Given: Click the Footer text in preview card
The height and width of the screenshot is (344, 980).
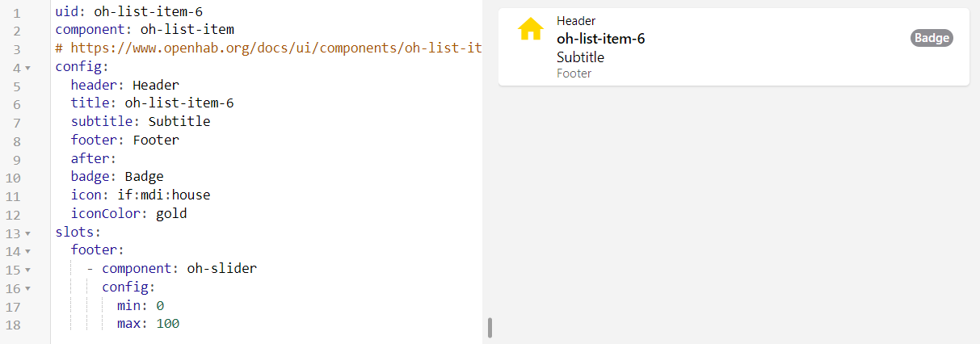Looking at the screenshot, I should 574,73.
